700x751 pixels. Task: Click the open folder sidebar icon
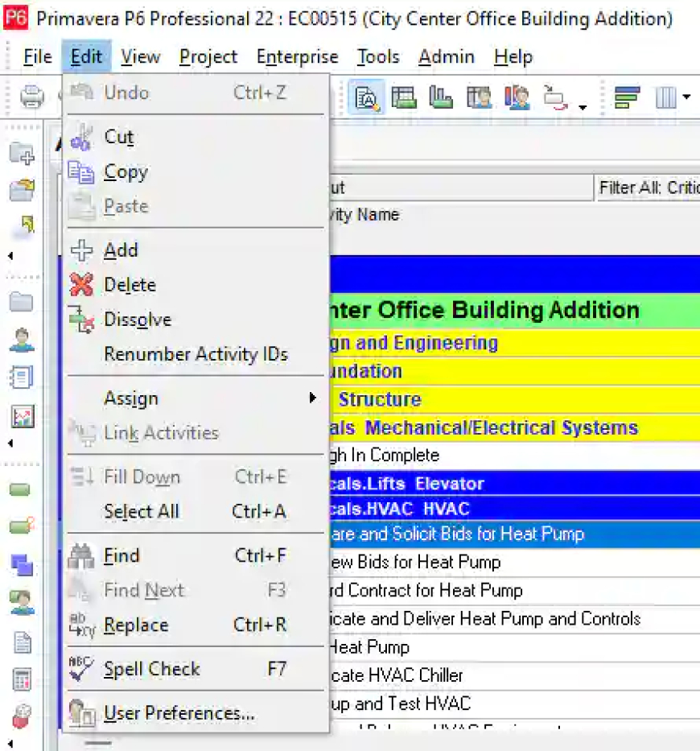pos(22,190)
